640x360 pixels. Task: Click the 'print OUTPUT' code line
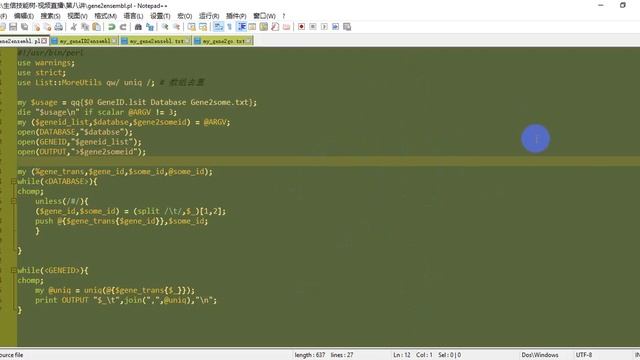[126, 300]
